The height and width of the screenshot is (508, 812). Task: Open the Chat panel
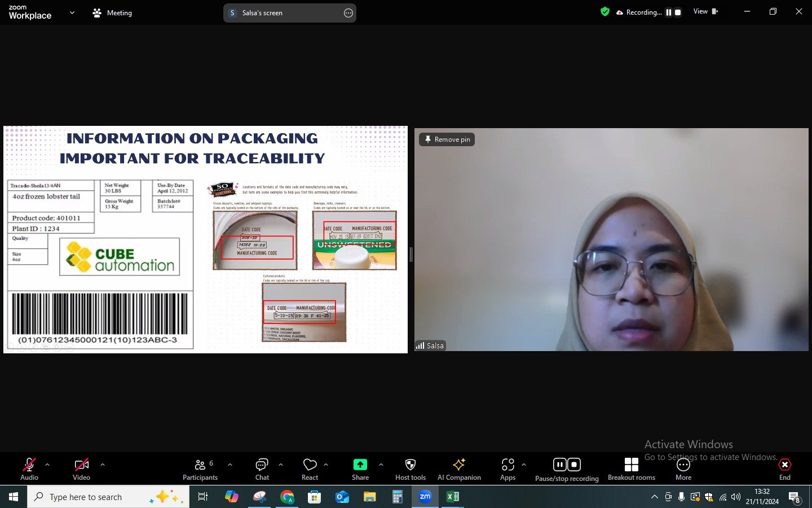coord(262,469)
